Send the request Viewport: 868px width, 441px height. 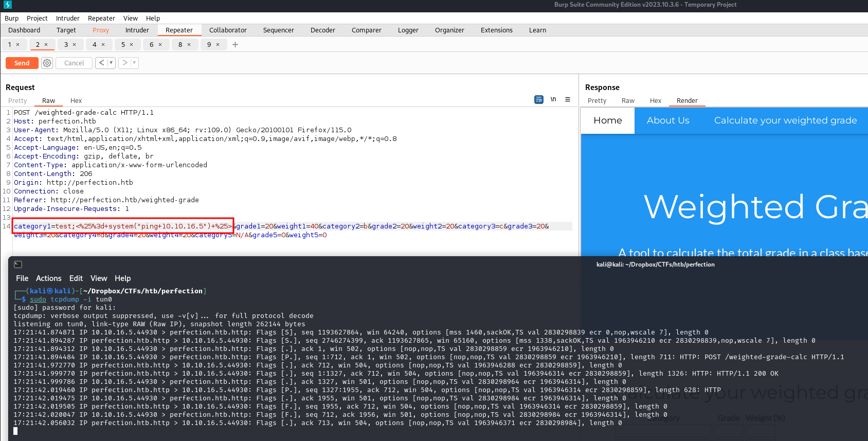pyautogui.click(x=22, y=63)
